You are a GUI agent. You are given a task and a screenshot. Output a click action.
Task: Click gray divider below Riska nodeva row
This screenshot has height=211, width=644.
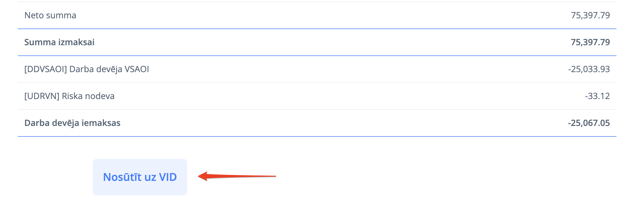(317, 110)
